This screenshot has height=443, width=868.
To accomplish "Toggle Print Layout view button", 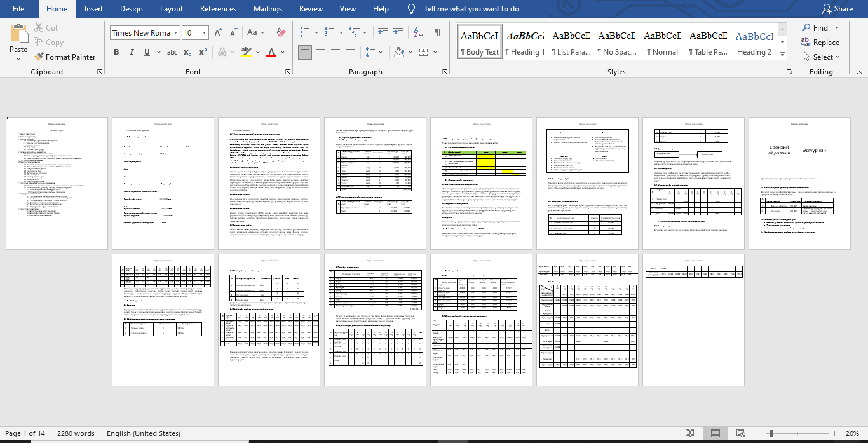I will coord(715,433).
